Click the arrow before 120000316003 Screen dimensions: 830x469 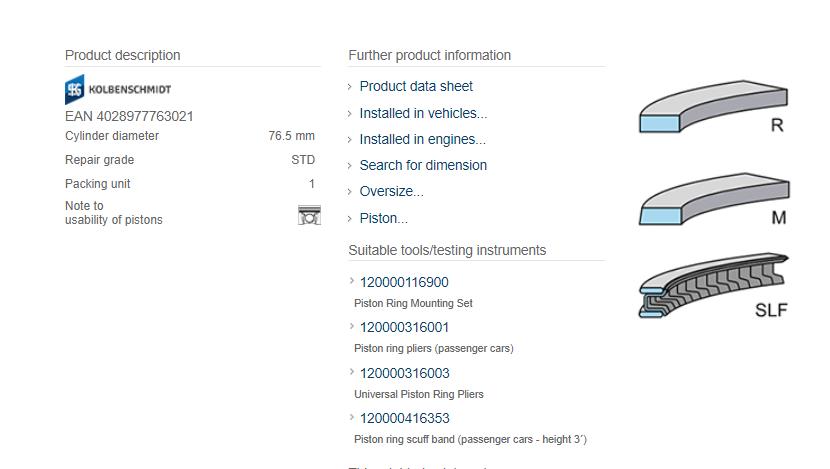pyautogui.click(x=351, y=372)
